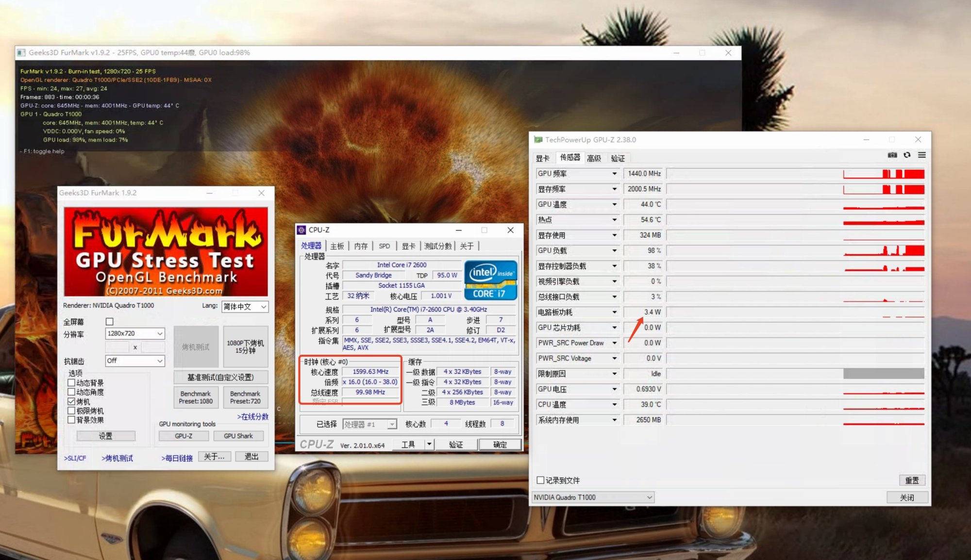This screenshot has width=971, height=560.
Task: Run Benchmark Preset:1080
Action: [x=196, y=397]
